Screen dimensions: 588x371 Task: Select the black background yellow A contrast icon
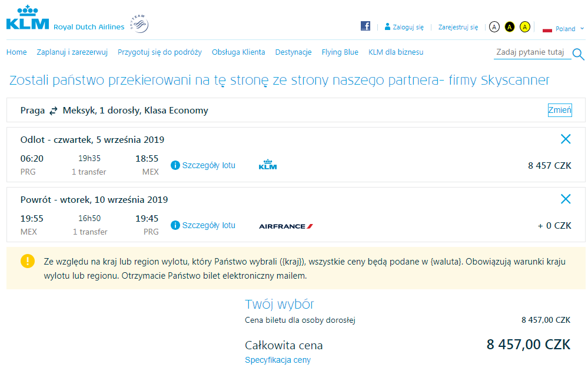point(510,27)
